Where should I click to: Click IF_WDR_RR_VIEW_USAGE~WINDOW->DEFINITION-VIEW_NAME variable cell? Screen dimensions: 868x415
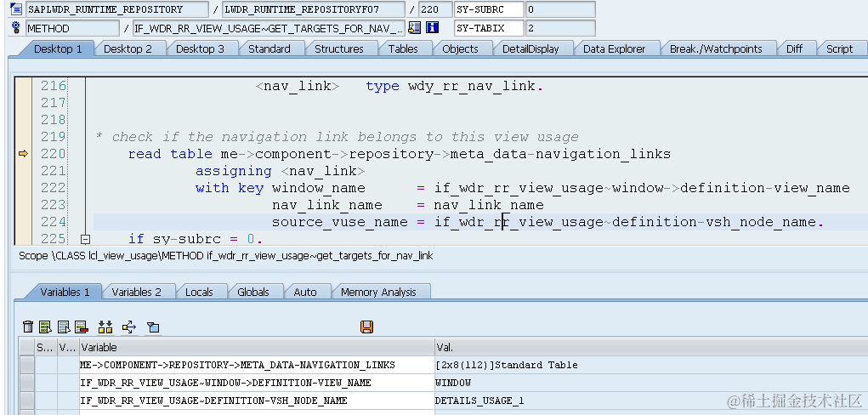[257, 383]
